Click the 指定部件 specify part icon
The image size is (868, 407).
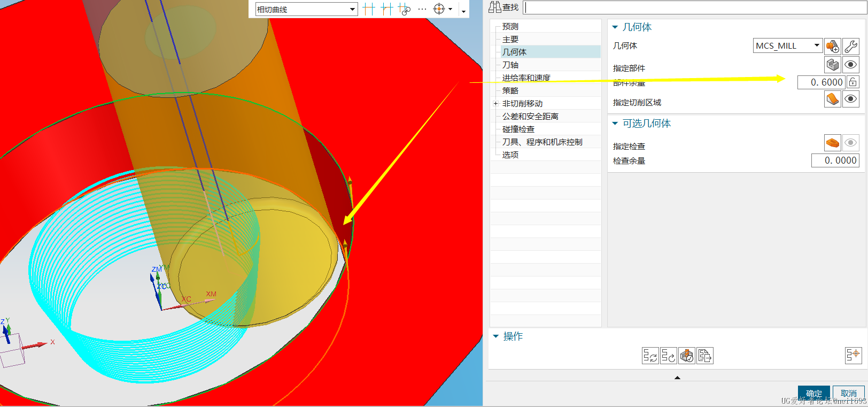tap(833, 65)
